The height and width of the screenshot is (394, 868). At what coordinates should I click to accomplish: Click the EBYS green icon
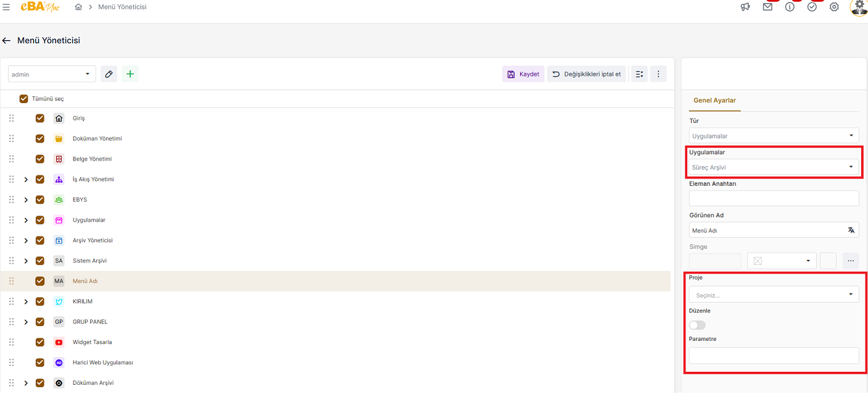[x=59, y=199]
